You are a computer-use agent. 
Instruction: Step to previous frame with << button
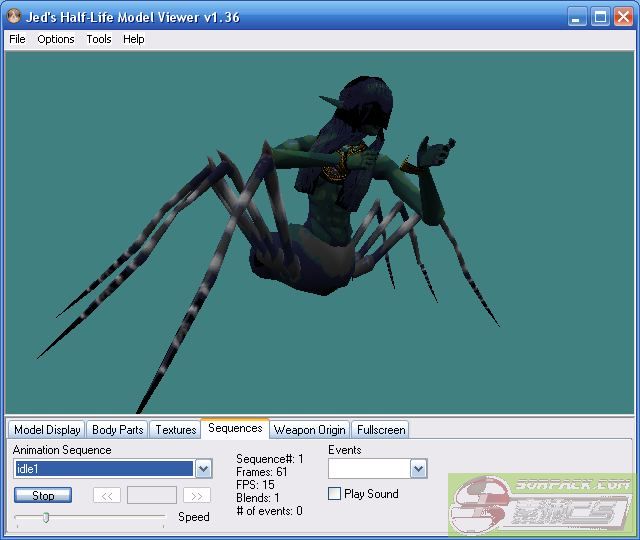(x=107, y=495)
